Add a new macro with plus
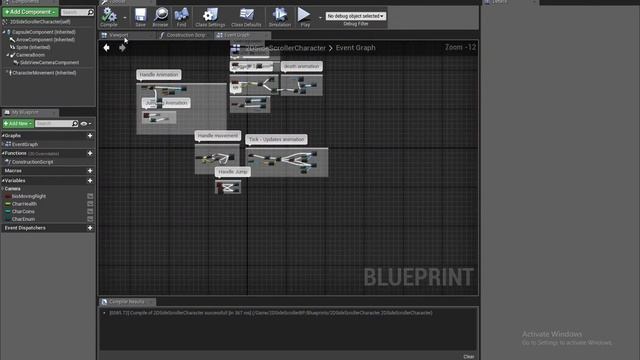The height and width of the screenshot is (360, 640). click(90, 171)
